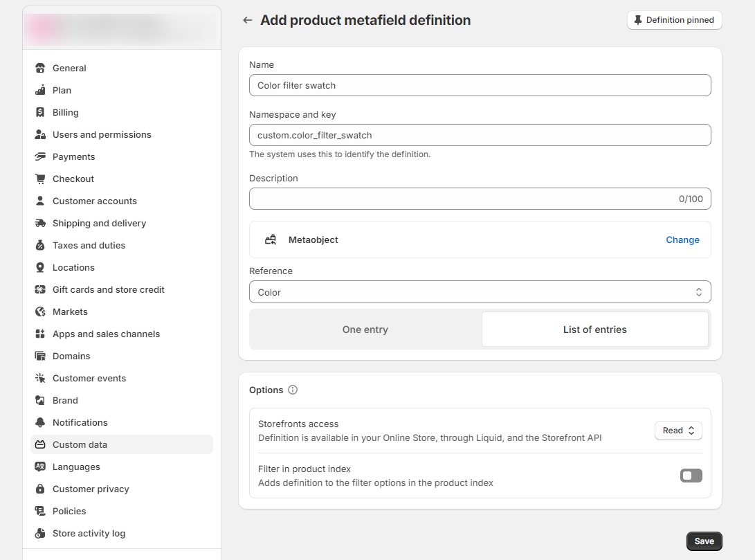Image resolution: width=755 pixels, height=560 pixels.
Task: Click the Metaobject type icon
Action: click(271, 240)
